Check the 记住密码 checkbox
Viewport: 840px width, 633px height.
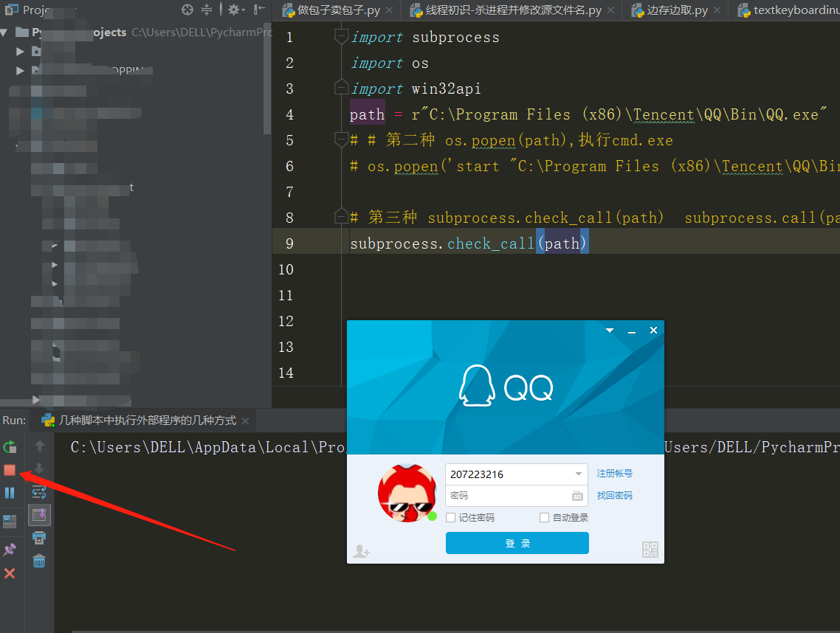click(x=450, y=517)
